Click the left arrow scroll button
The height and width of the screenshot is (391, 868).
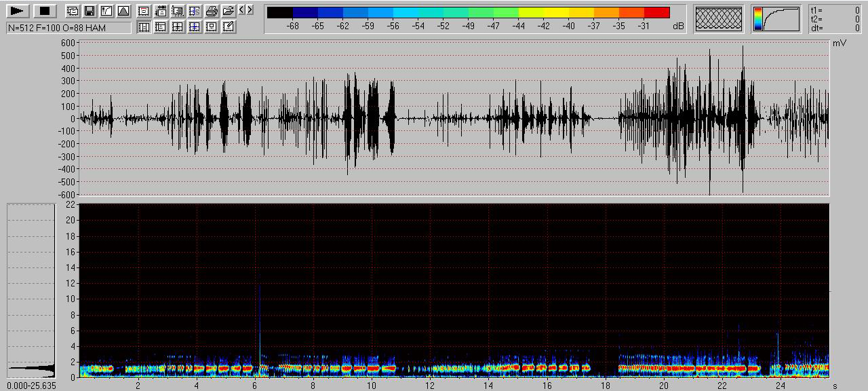tap(242, 10)
